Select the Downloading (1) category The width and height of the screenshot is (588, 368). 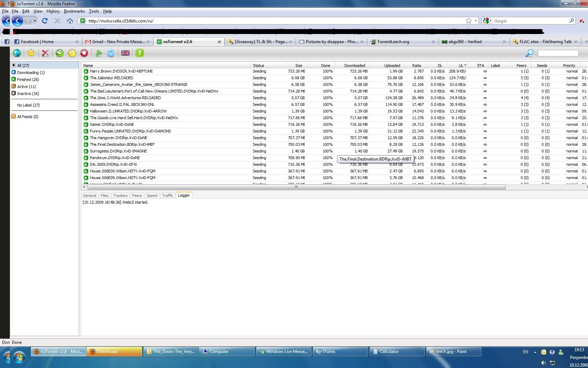(x=31, y=73)
